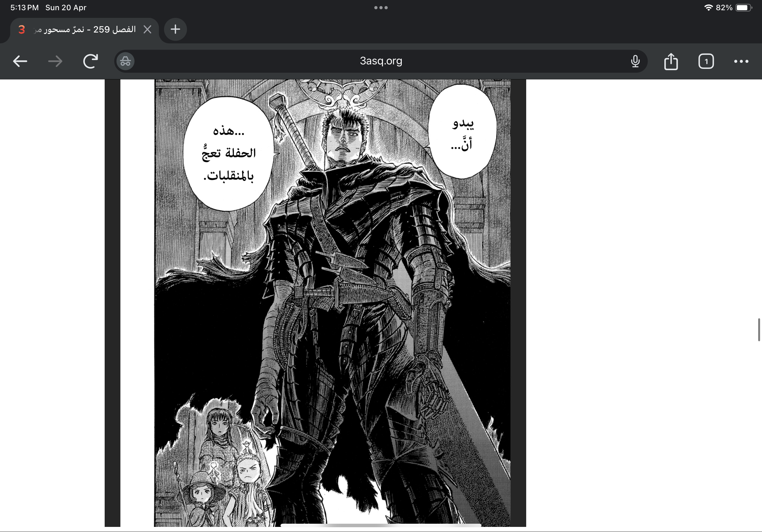
Task: Go back to the previous page
Action: [20, 61]
